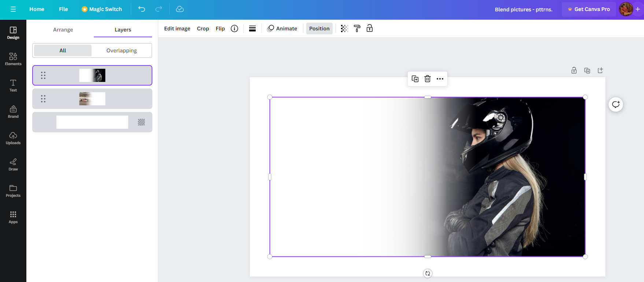644x282 pixels.
Task: Grab drag handle of second layer
Action: click(43, 99)
